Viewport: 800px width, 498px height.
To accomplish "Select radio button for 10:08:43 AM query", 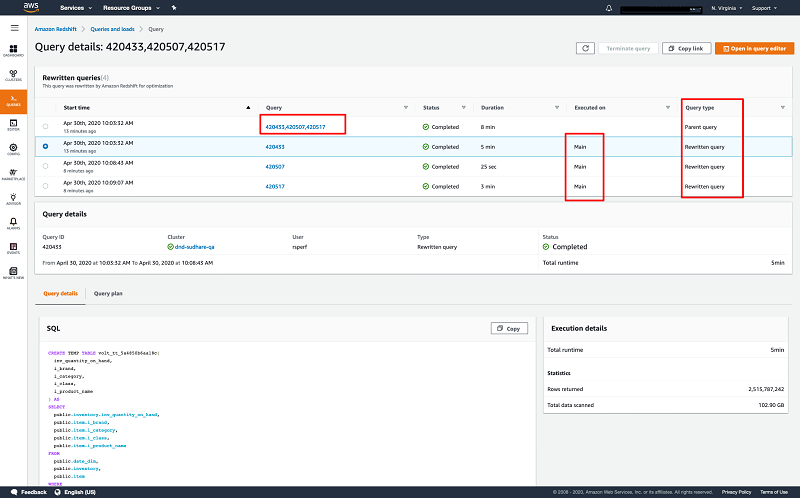I will pos(45,166).
